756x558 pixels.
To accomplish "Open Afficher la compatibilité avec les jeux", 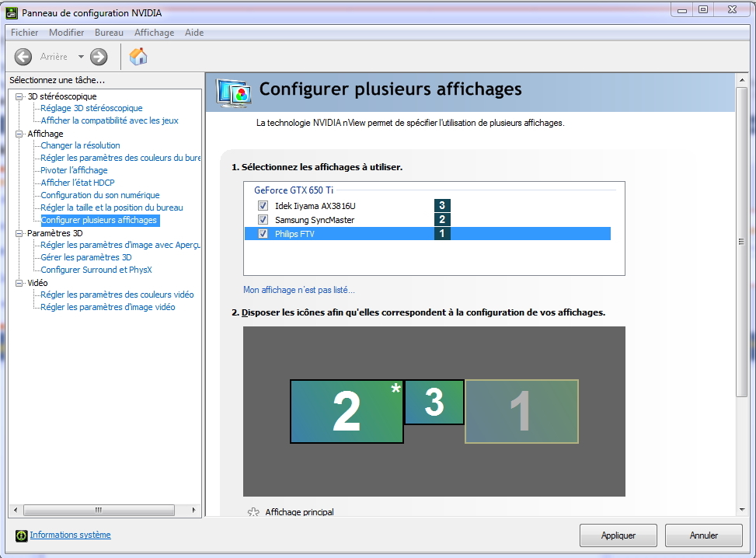I will (x=110, y=120).
